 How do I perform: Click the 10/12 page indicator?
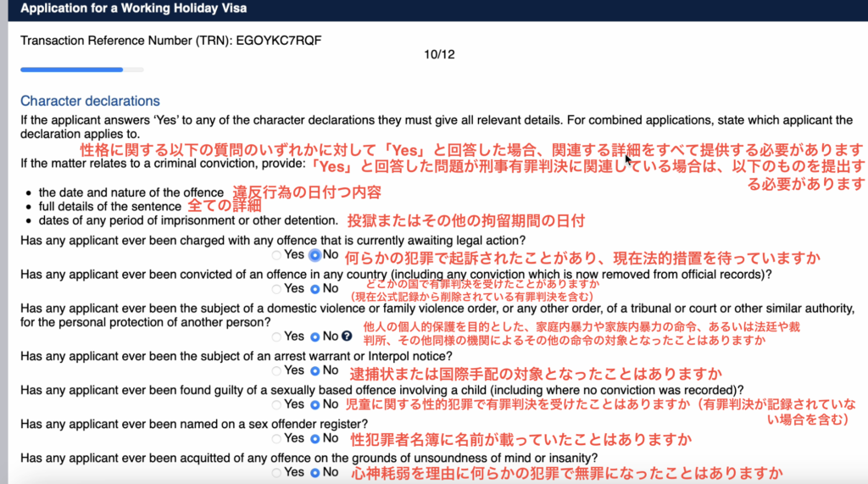(439, 54)
